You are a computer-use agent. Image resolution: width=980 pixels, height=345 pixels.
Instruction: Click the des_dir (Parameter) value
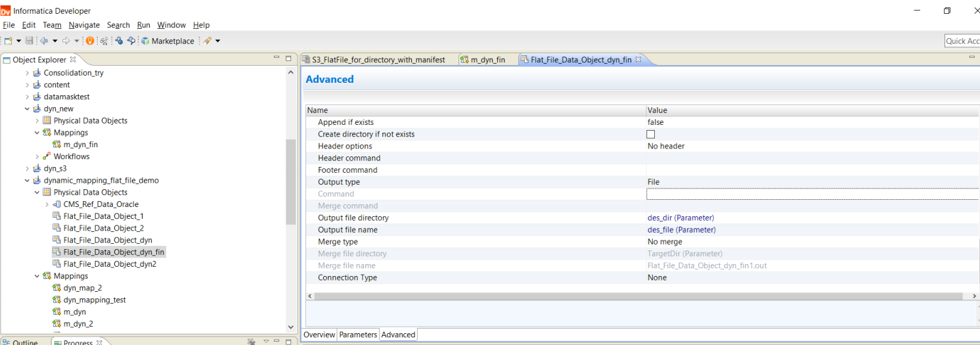click(x=680, y=218)
